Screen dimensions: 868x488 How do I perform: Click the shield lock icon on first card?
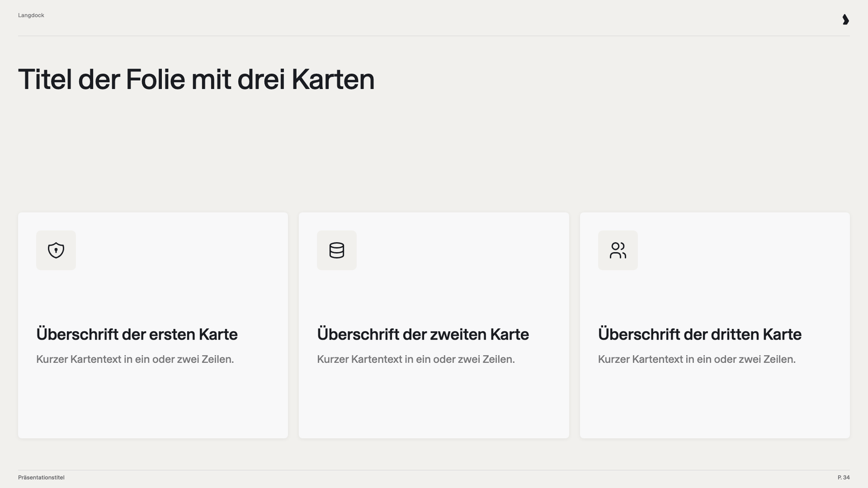pyautogui.click(x=56, y=251)
